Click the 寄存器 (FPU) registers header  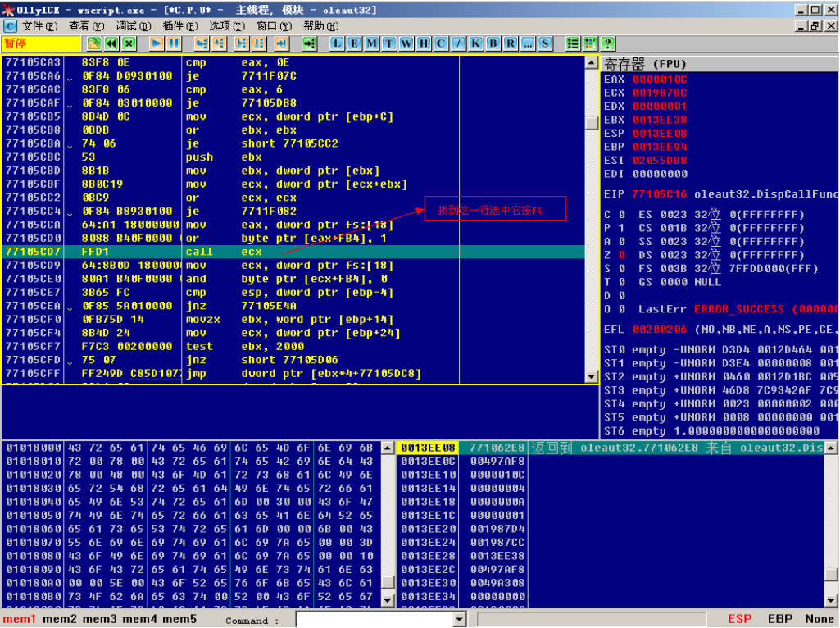[x=720, y=64]
